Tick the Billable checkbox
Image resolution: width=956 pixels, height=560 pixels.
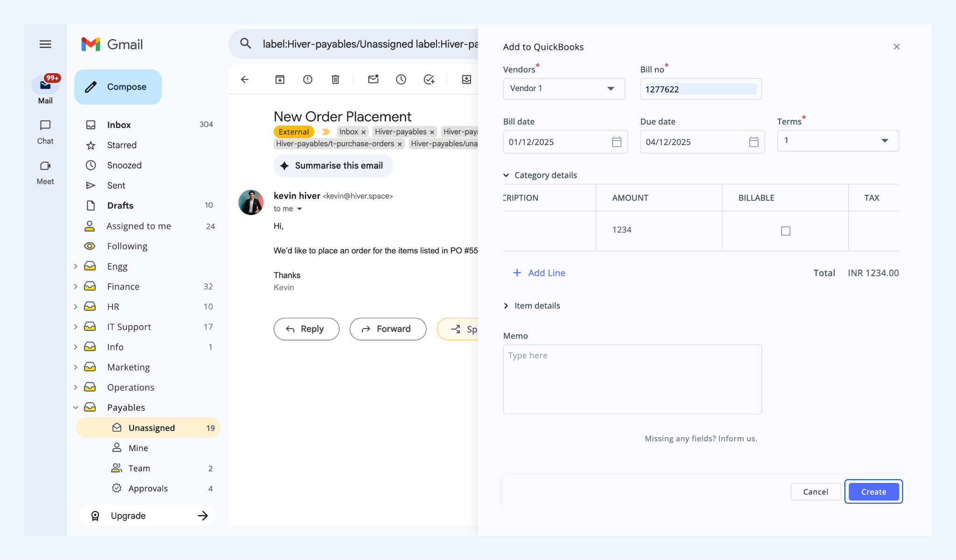pos(786,231)
